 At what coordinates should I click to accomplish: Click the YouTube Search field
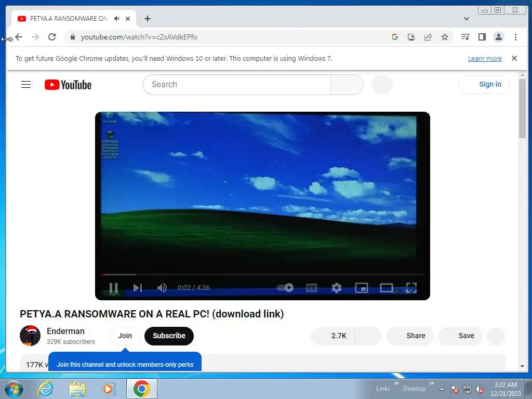[x=237, y=85]
